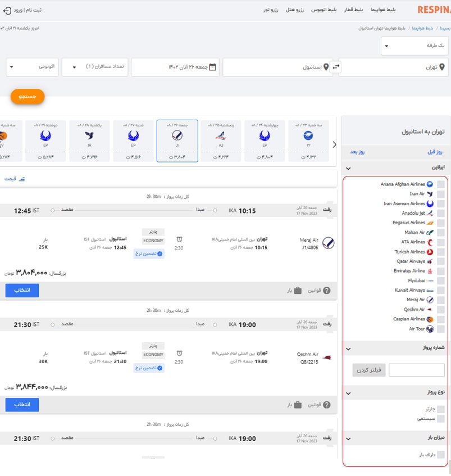Screen dimensions: 451x476
Task: Click the price sort icon above the results
Action: pyautogui.click(x=22, y=179)
